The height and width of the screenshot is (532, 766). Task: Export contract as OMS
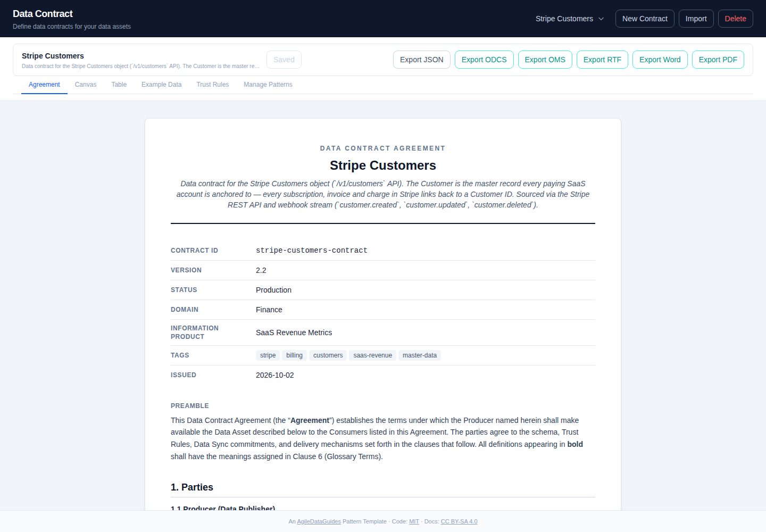point(545,60)
